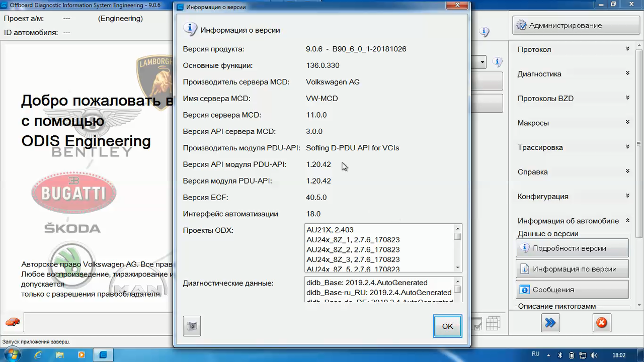The width and height of the screenshot is (644, 362).
Task: Click the status text Запуск приложения заверш.
Action: pyautogui.click(x=36, y=342)
